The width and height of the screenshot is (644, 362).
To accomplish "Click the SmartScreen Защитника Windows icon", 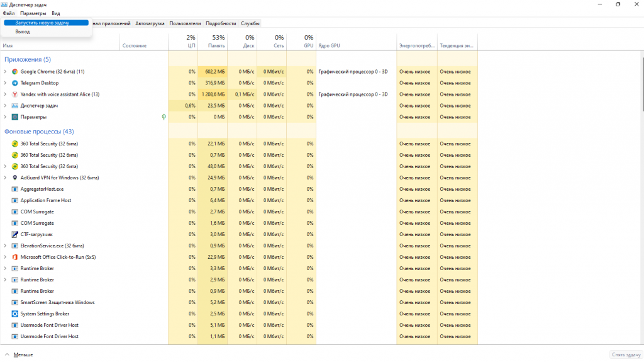I will tap(15, 302).
